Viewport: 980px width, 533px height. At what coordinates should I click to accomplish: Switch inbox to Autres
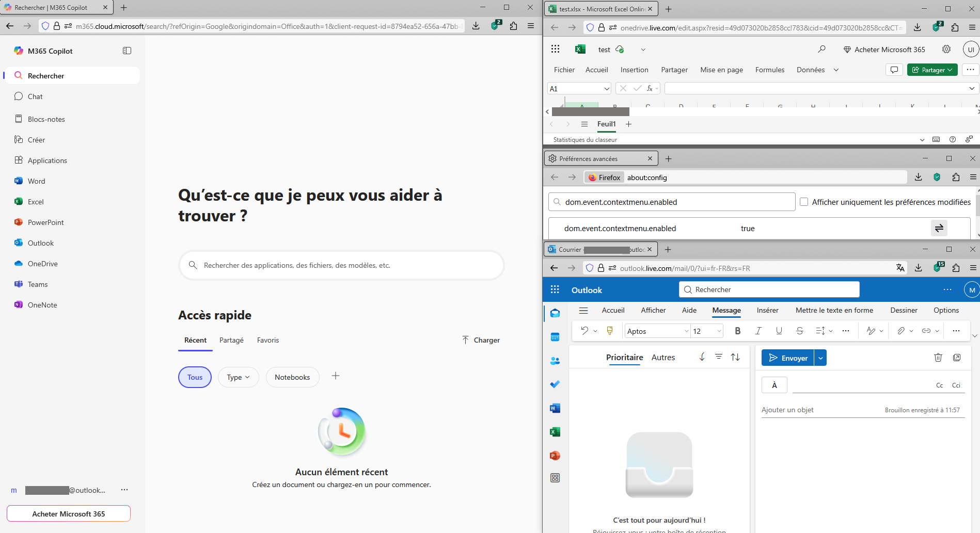click(663, 357)
